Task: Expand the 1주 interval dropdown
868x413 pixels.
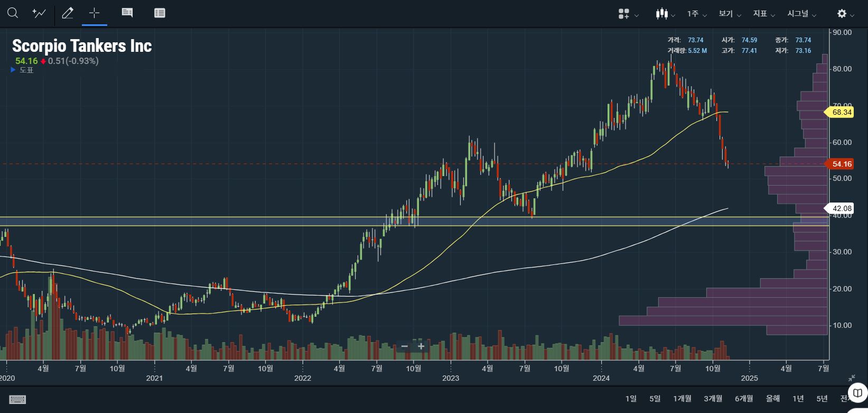Action: click(x=696, y=14)
